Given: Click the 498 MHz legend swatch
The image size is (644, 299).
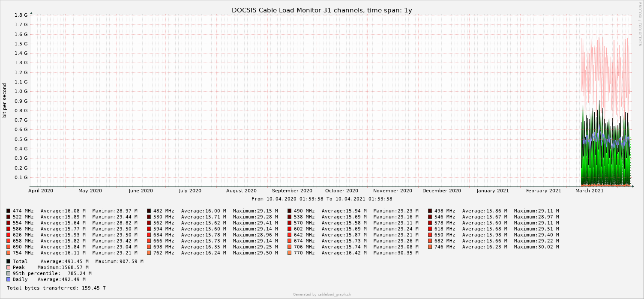Looking at the screenshot, I should 430,211.
